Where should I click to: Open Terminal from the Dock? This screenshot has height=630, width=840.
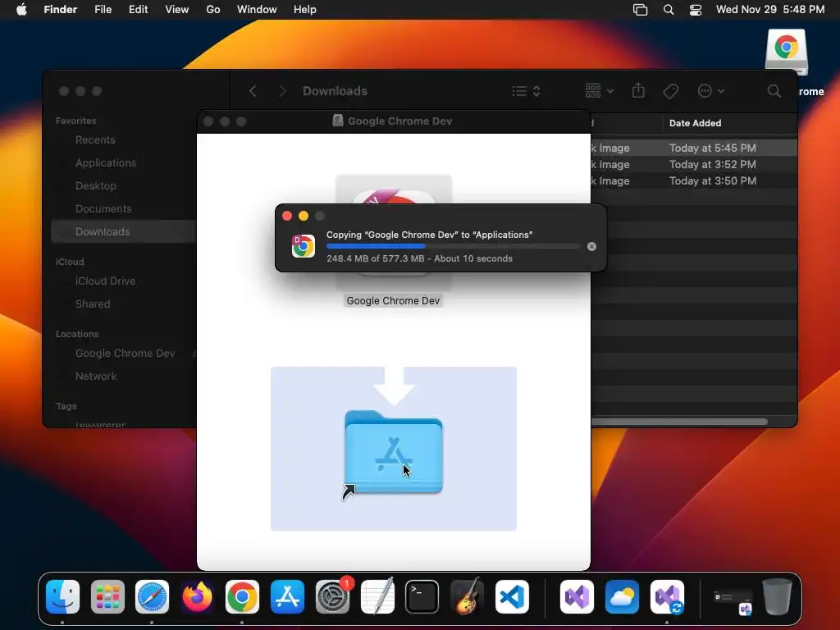422,597
